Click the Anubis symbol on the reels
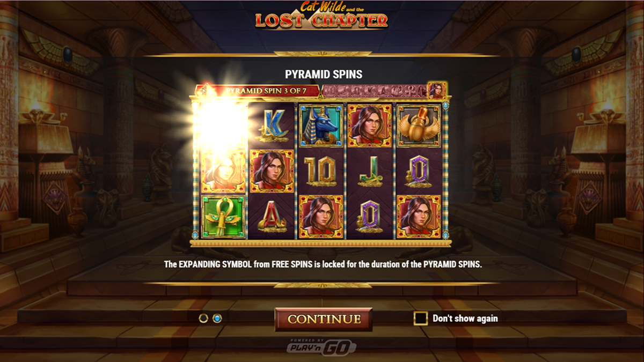 pos(320,125)
